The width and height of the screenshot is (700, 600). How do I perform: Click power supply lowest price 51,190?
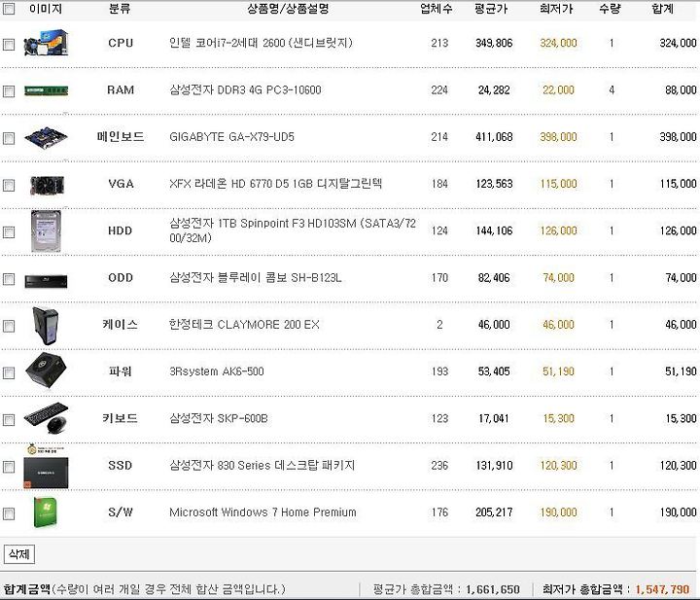click(558, 371)
